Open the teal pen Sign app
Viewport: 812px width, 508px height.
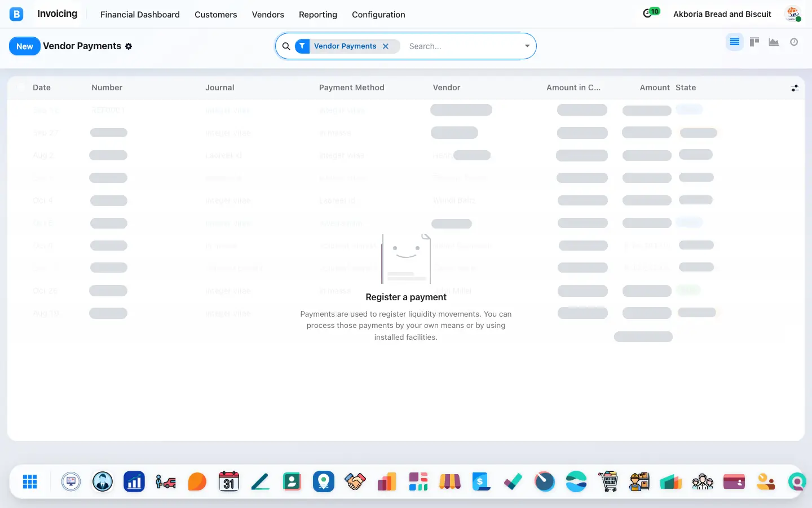tap(261, 481)
